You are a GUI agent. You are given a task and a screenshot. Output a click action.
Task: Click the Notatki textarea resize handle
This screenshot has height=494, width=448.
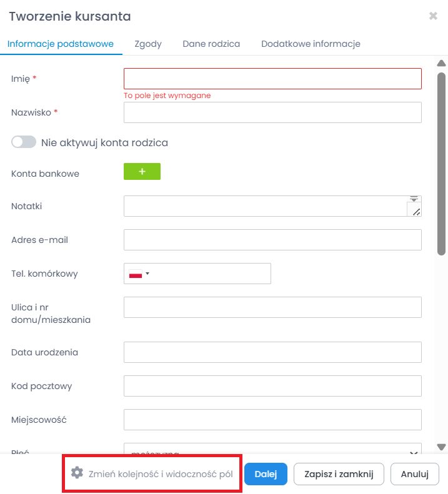coord(416,211)
